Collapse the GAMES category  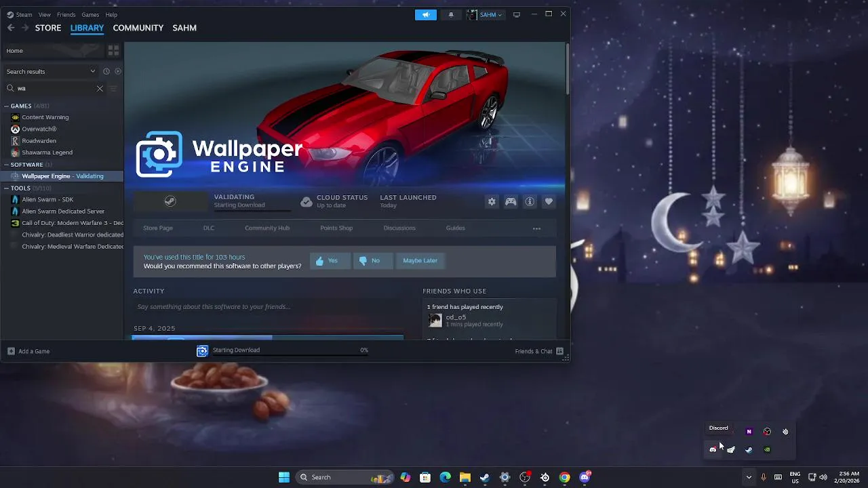click(26, 106)
